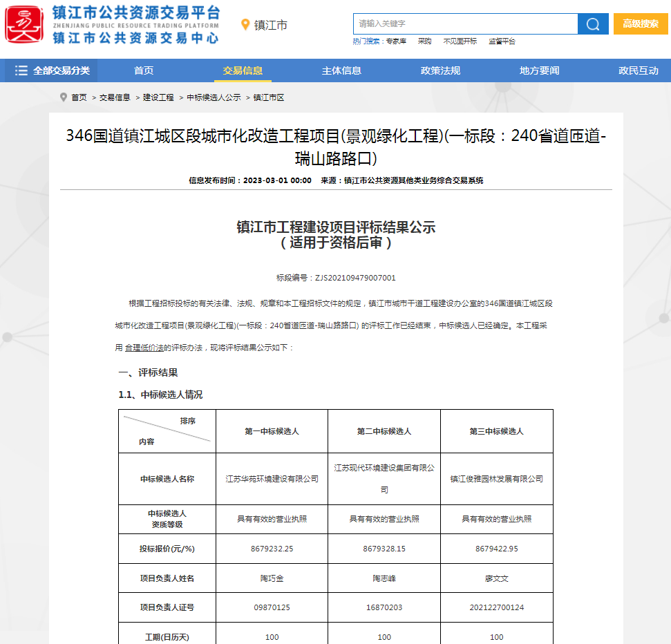Follow breadcrumb link 中标候选人公示
Viewport: 671px width, 644px height.
pos(214,97)
